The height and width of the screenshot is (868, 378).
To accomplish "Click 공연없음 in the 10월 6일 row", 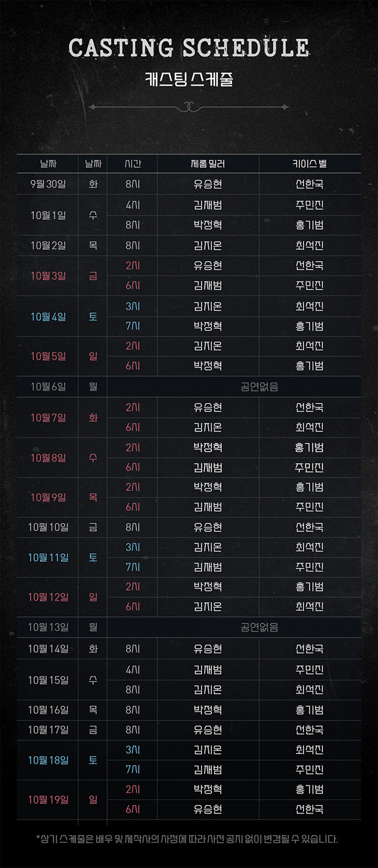I will (259, 387).
